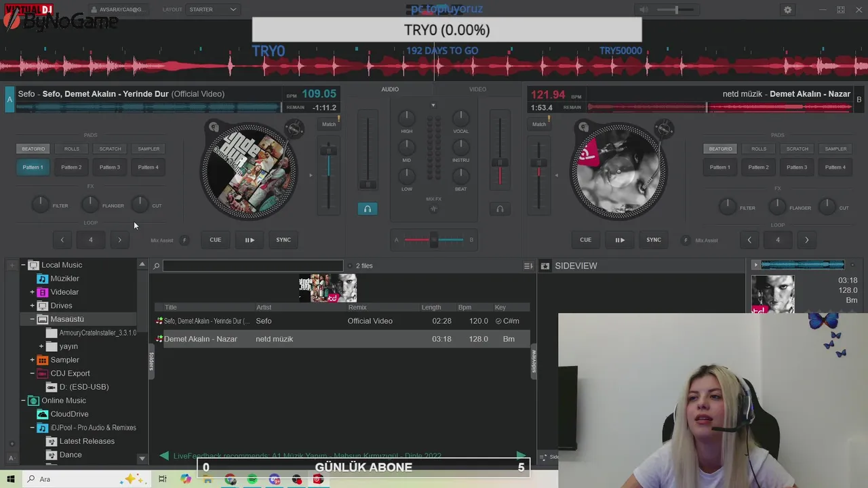Collapse the Local Music tree node

coord(23,265)
